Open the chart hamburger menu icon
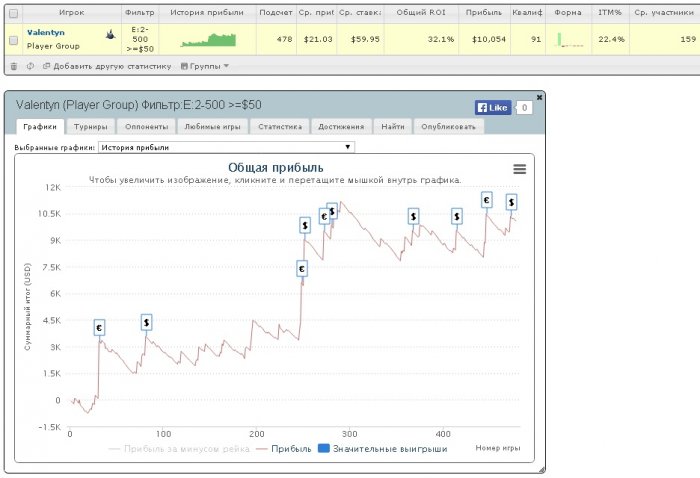This screenshot has height=478, width=700. click(x=519, y=169)
